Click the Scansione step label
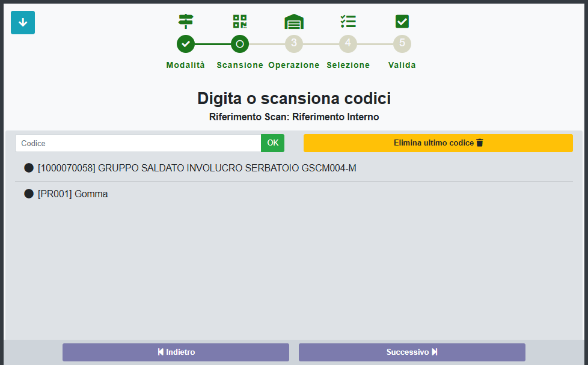This screenshot has height=365, width=588. (x=240, y=66)
